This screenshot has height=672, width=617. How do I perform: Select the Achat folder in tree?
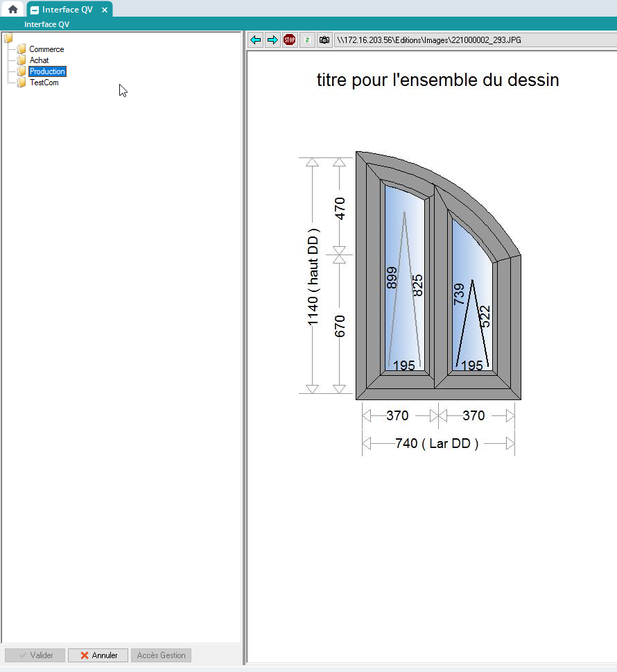[39, 60]
